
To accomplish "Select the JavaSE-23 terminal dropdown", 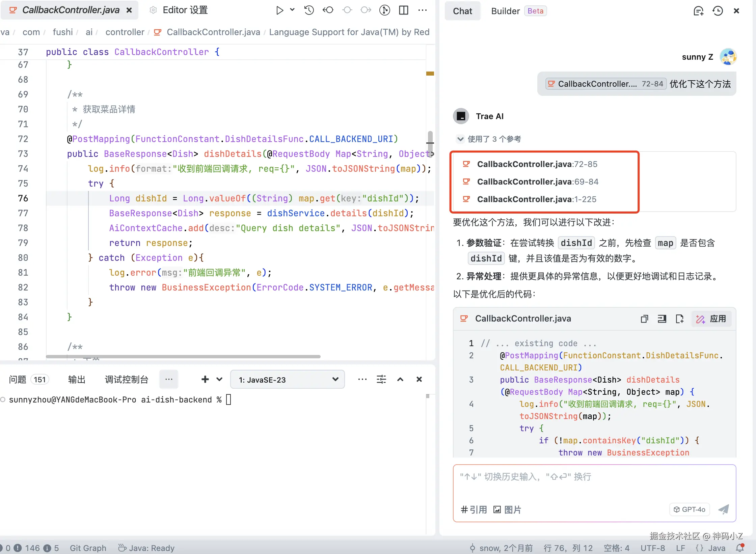I will (287, 380).
